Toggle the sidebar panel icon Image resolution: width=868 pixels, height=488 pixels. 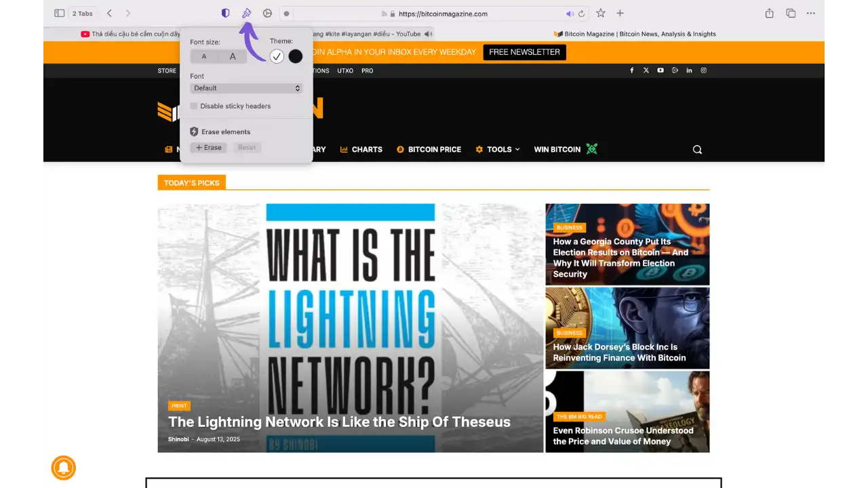59,14
